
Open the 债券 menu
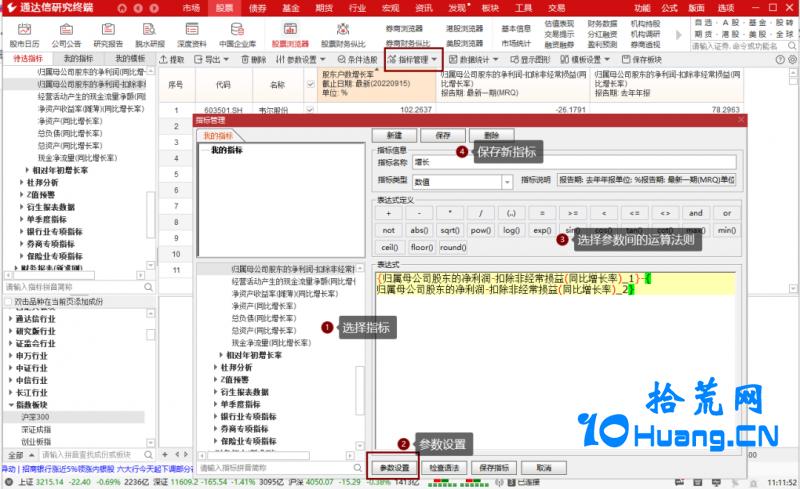(258, 8)
